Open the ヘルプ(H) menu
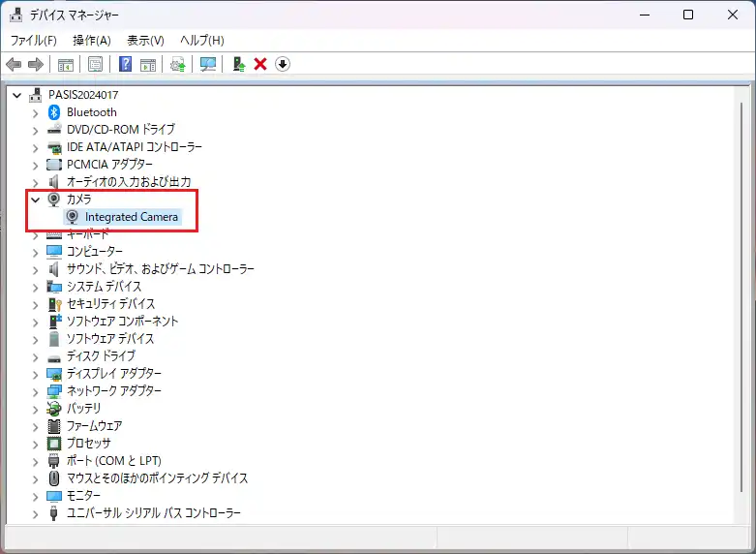 pos(202,41)
